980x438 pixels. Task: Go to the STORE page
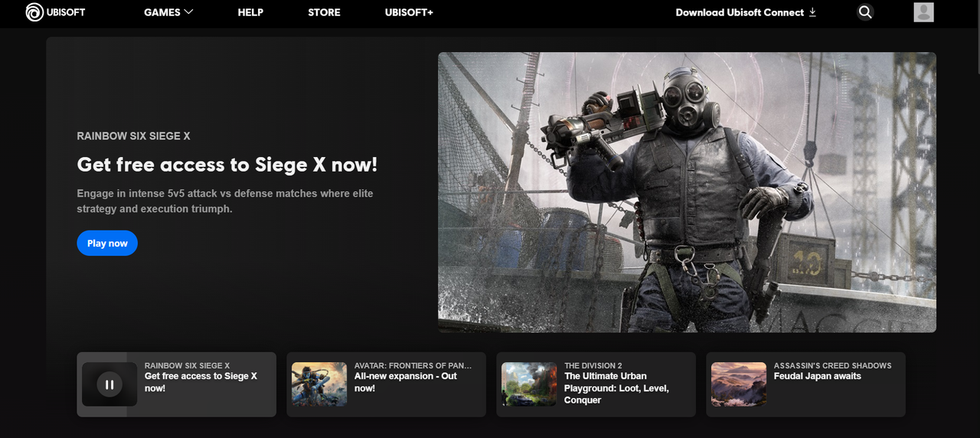point(324,12)
